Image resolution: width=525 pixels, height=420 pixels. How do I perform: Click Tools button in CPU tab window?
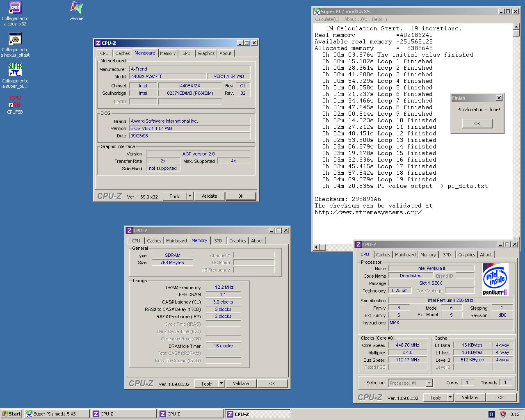435,397
